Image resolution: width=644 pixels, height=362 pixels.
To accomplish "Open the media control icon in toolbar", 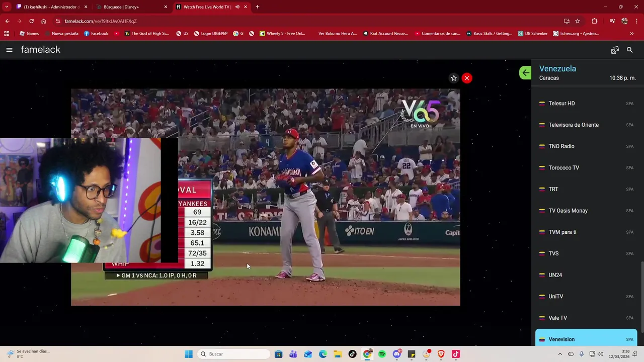I will tap(612, 21).
